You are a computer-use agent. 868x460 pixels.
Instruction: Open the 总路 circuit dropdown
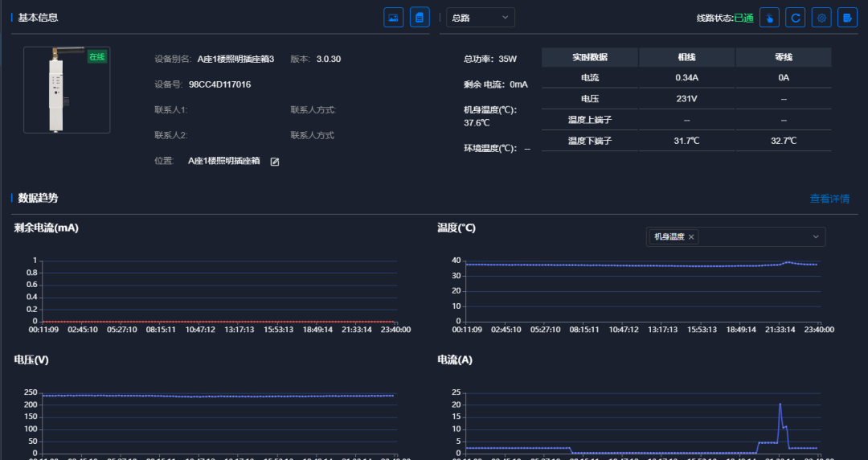point(480,18)
